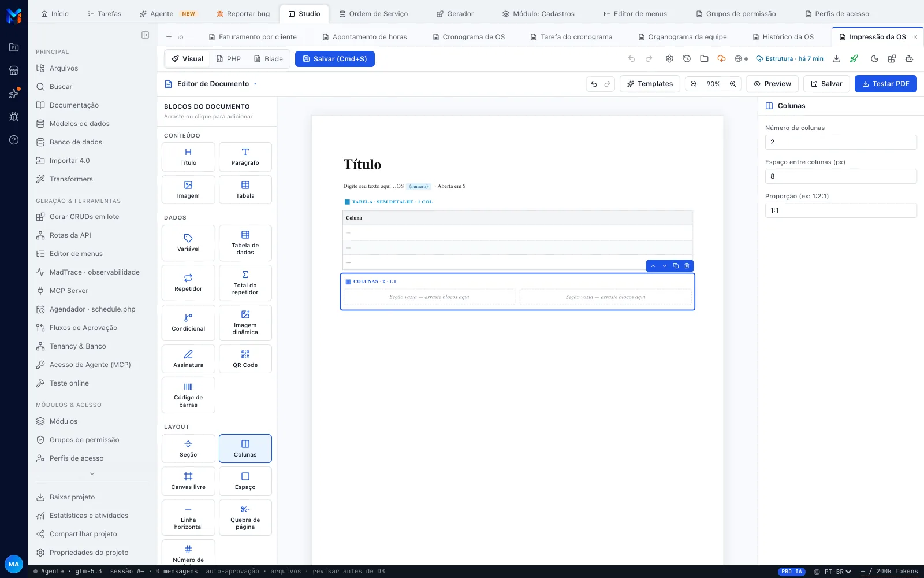Collapse the left sidebar panel

click(x=146, y=35)
